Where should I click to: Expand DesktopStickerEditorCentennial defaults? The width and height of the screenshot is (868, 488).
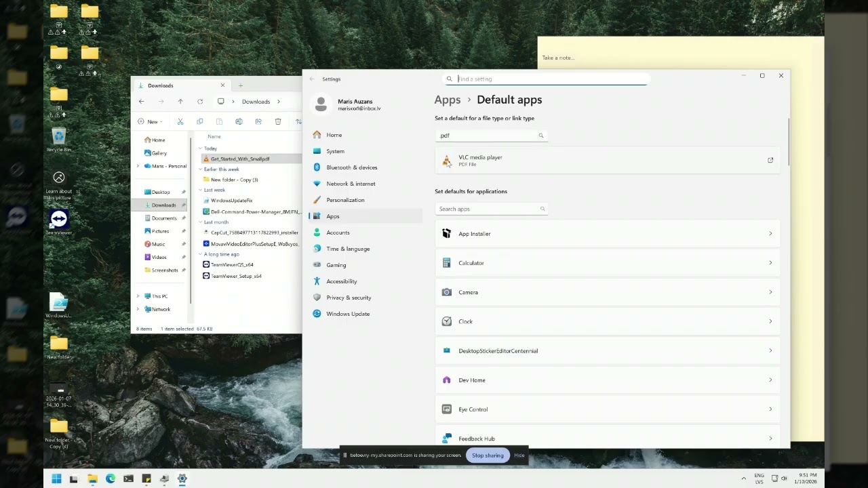608,350
